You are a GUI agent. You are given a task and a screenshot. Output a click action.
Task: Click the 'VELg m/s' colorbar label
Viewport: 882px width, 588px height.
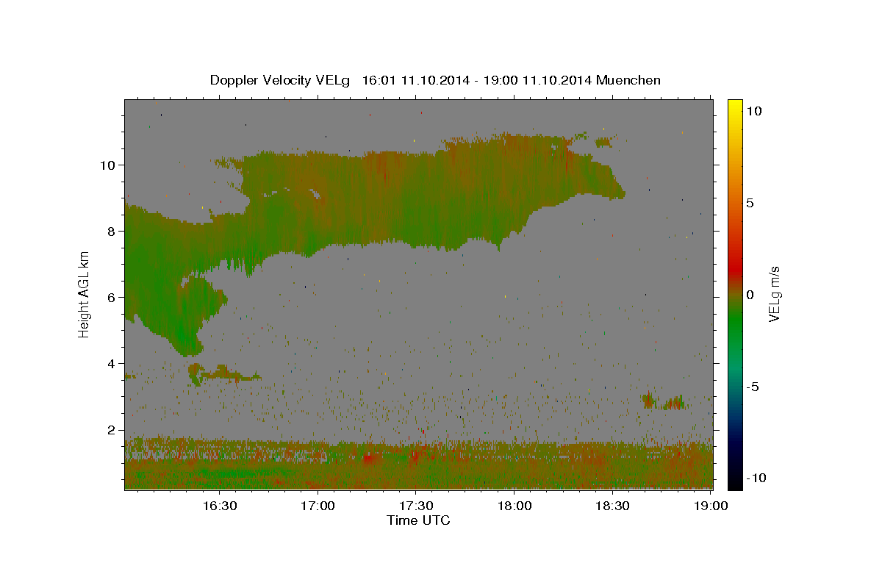pos(774,294)
